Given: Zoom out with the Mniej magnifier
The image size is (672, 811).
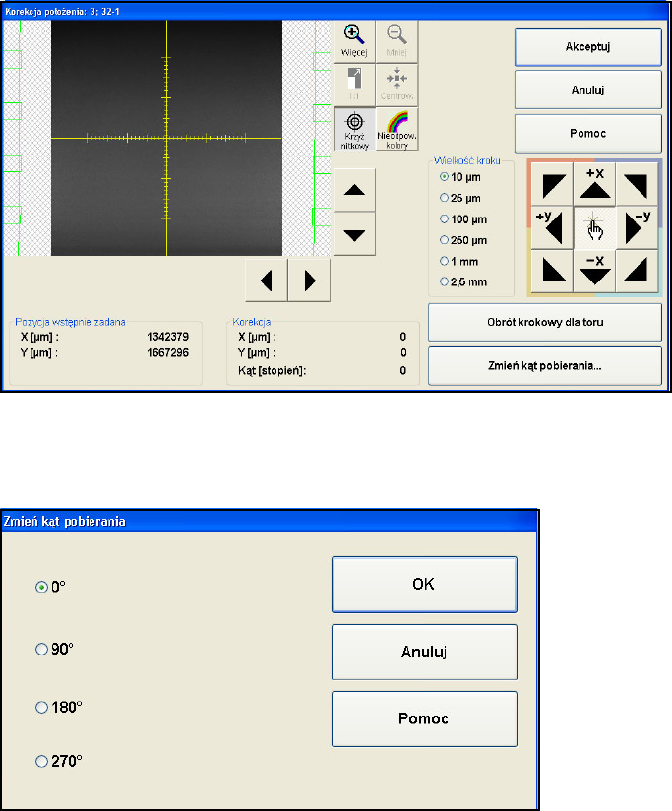Looking at the screenshot, I should (397, 41).
